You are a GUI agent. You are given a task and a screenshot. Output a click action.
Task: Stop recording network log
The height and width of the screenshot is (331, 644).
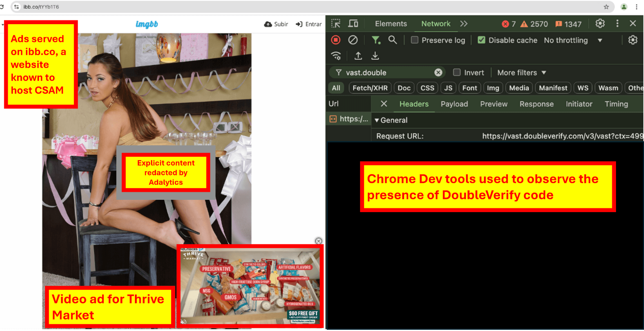point(336,40)
